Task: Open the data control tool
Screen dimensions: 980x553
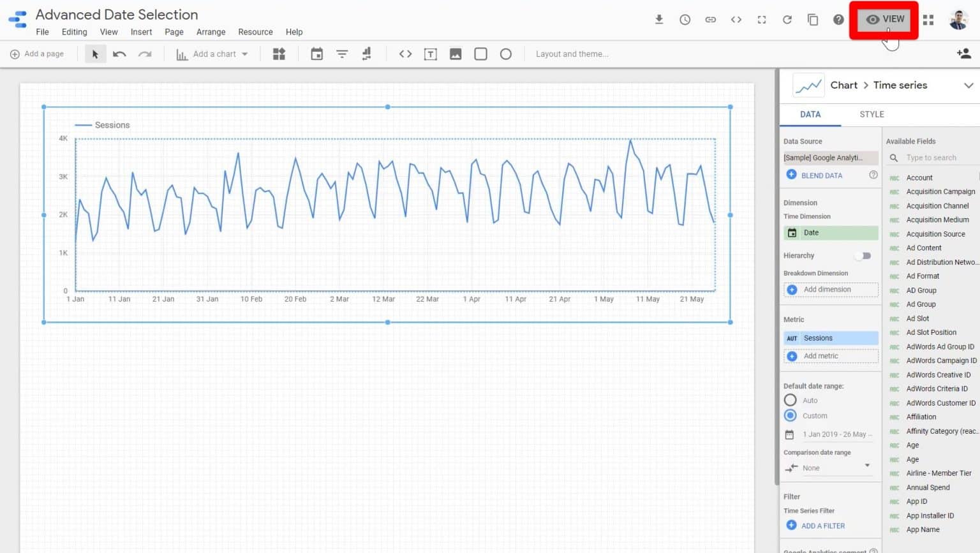Action: 367,54
